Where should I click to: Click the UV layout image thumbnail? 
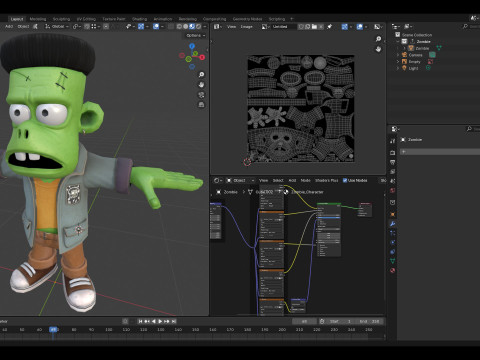[301, 109]
